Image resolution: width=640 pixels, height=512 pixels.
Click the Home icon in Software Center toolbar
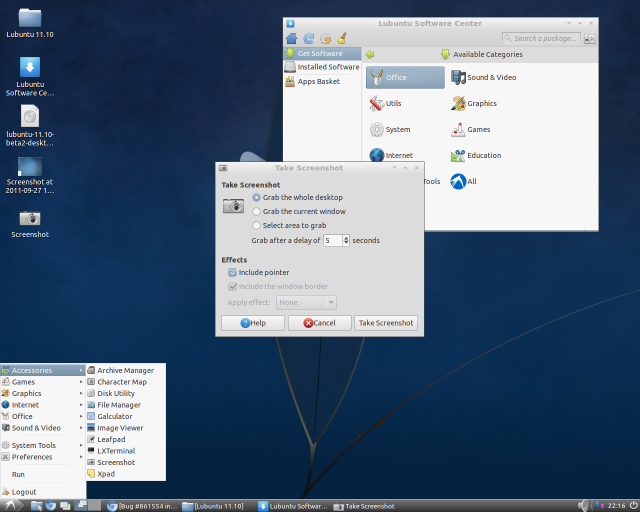(291, 38)
